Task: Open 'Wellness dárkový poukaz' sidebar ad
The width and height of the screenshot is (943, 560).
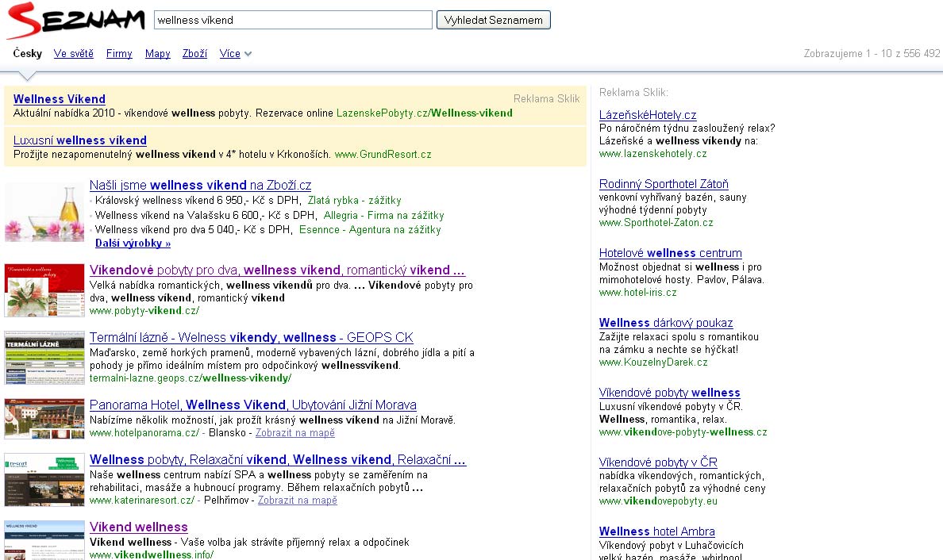Action: click(666, 323)
